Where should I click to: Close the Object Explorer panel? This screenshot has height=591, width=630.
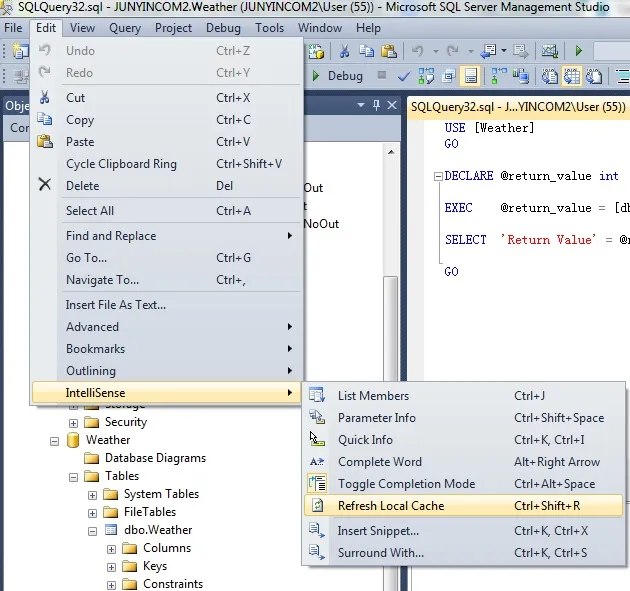392,105
